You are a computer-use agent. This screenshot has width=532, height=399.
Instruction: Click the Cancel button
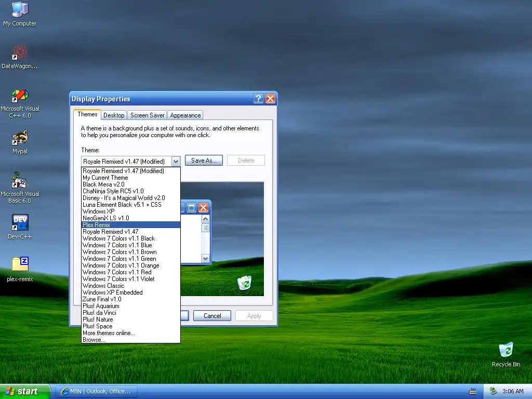(212, 315)
